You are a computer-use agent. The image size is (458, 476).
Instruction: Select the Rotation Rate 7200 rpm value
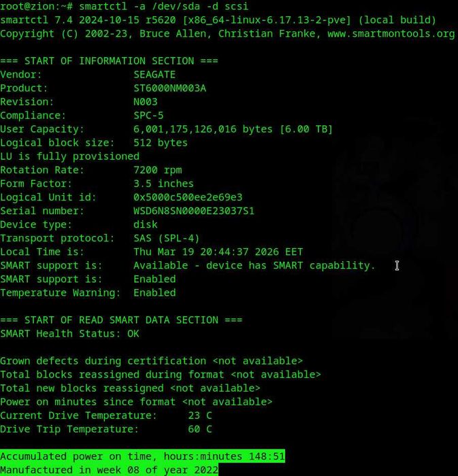[x=157, y=170]
